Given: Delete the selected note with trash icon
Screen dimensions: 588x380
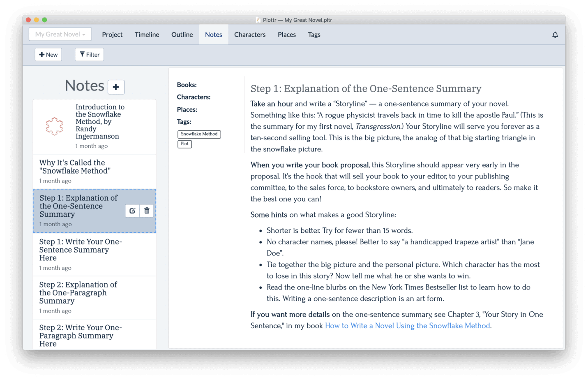Looking at the screenshot, I should tap(147, 211).
